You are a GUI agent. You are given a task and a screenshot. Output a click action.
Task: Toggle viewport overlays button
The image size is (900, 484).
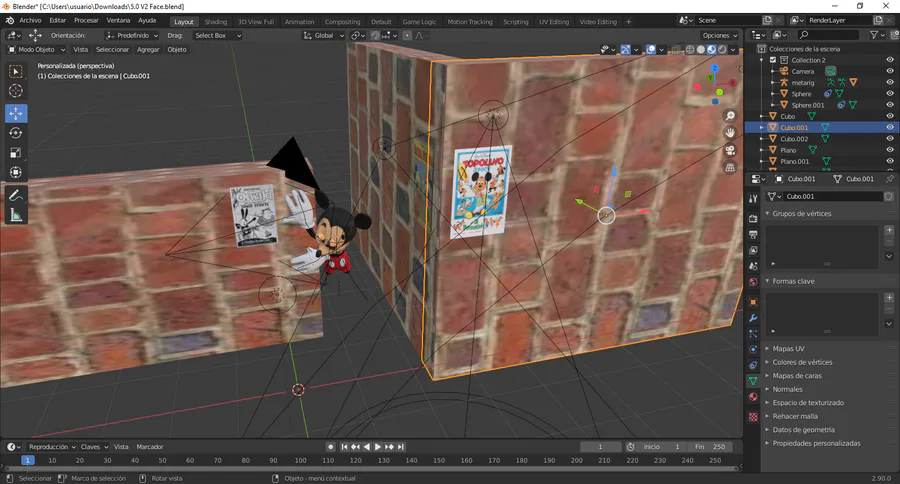[651, 49]
